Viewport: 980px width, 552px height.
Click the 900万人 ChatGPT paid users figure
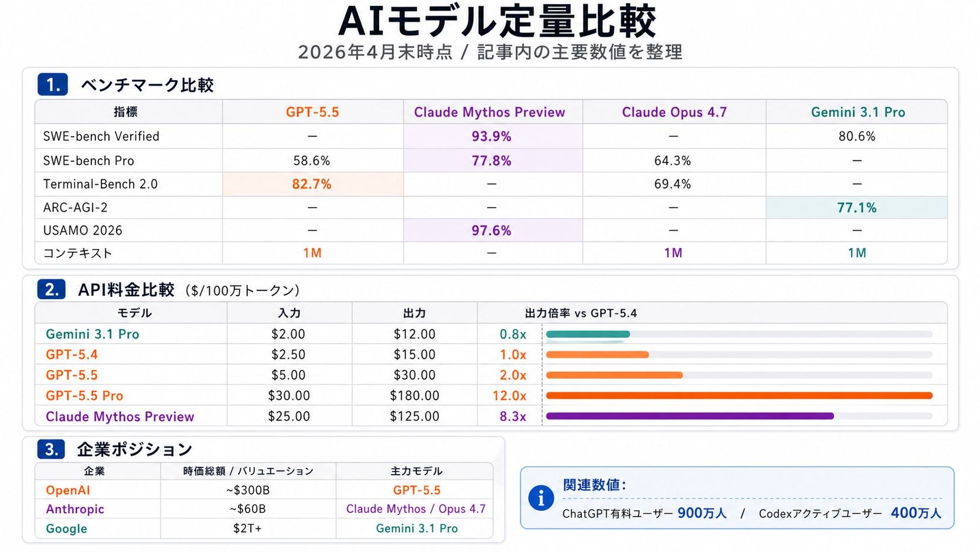[702, 513]
